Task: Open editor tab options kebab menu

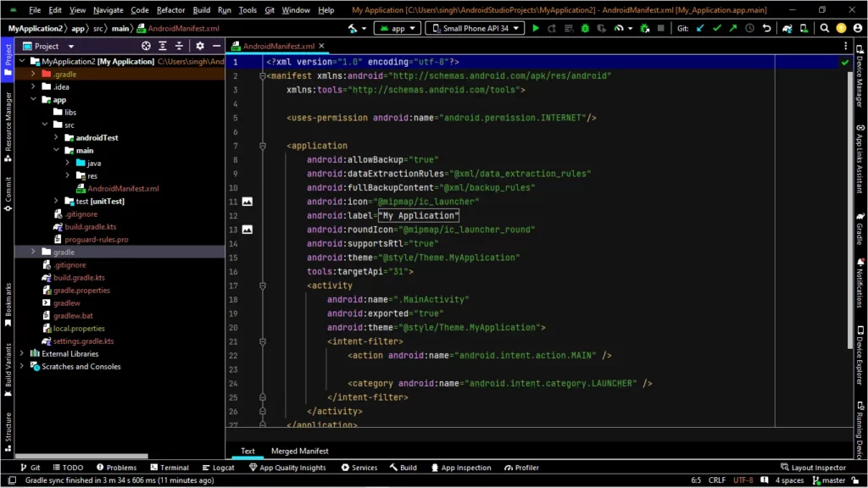Action: tap(845, 47)
